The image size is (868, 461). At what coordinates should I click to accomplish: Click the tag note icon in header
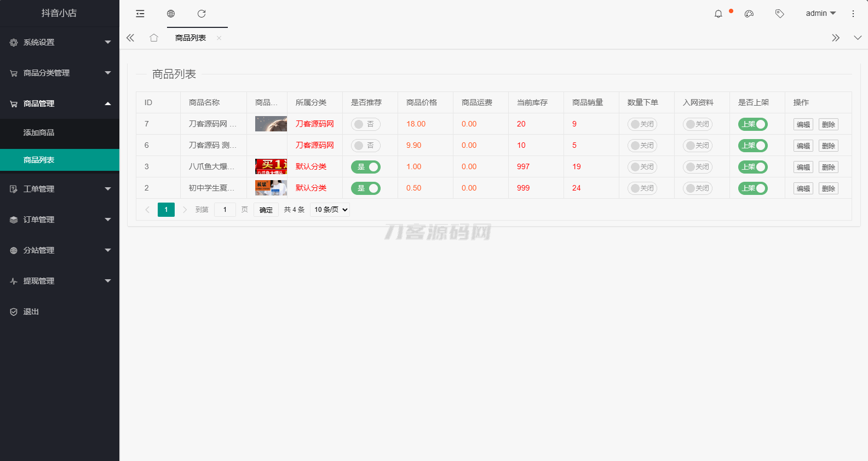[780, 14]
